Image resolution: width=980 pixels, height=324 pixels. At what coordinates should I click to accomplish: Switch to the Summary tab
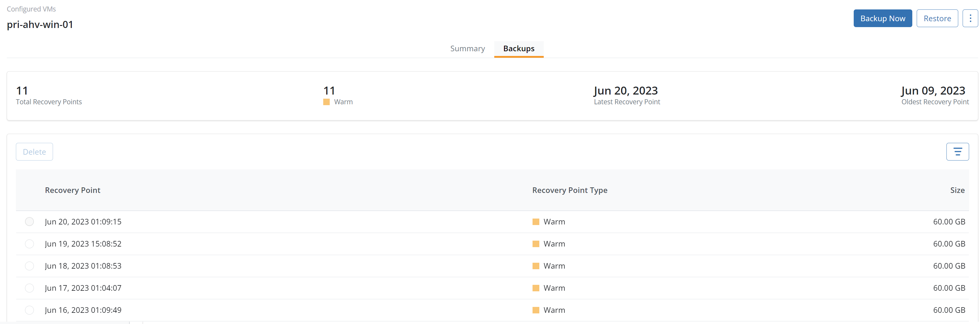pyautogui.click(x=467, y=49)
